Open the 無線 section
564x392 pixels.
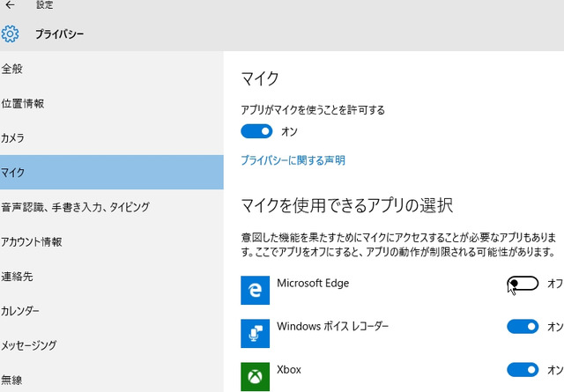coord(112,380)
